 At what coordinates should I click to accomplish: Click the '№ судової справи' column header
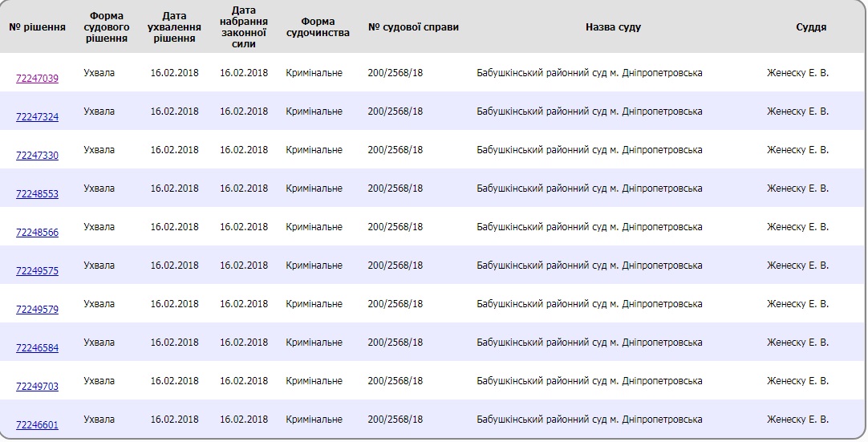(x=413, y=27)
